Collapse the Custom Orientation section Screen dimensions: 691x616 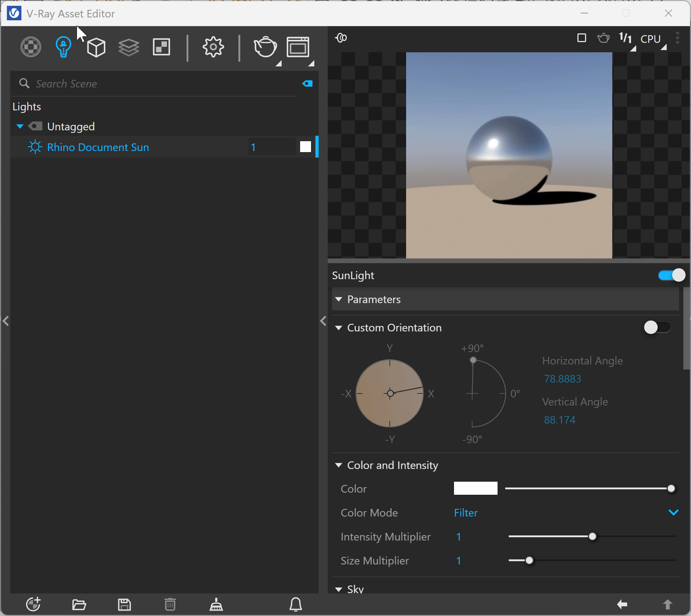point(339,328)
